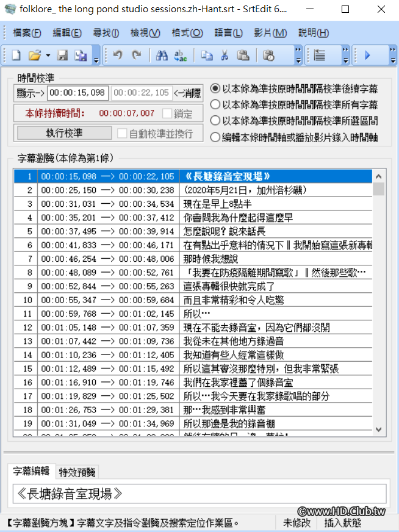This screenshot has height=532, width=399.
Task: Cut using the scissors icon
Action: click(225, 55)
